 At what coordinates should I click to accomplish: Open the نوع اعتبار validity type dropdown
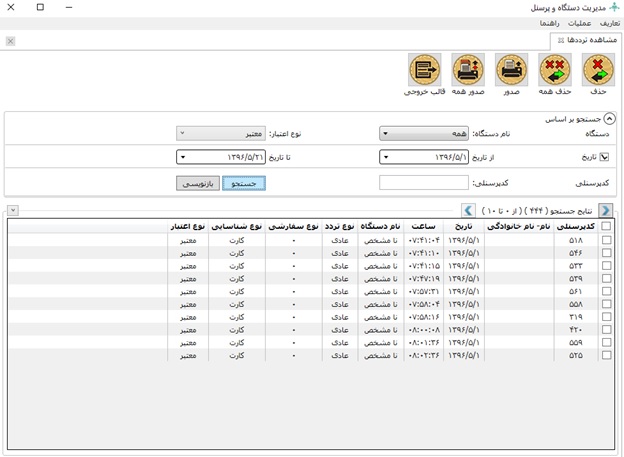(x=221, y=133)
